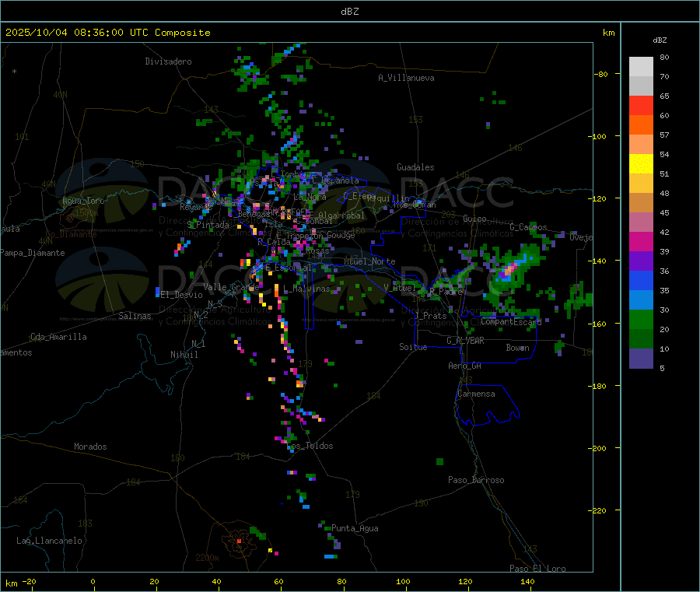700x592 pixels.
Task: Select the J_Prats label
Action: [431, 315]
